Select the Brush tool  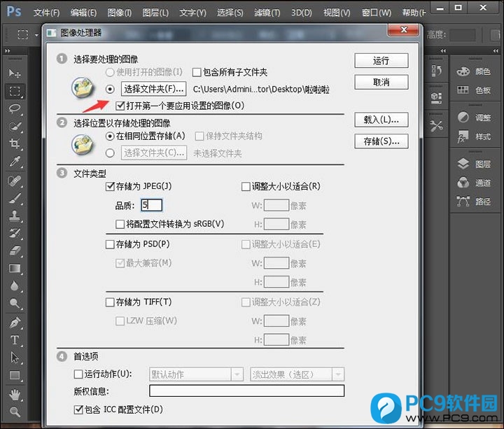click(x=15, y=198)
